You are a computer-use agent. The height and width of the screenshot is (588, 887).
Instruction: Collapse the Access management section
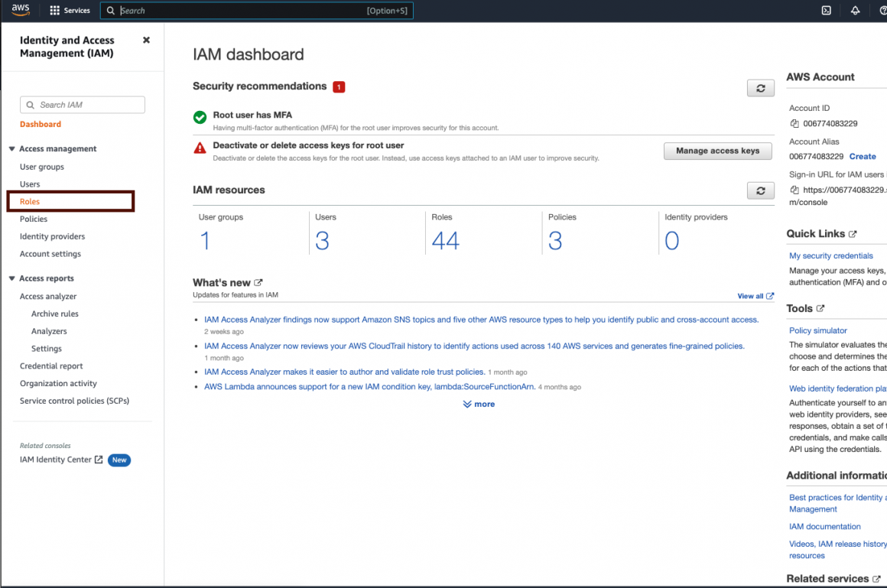pos(12,149)
